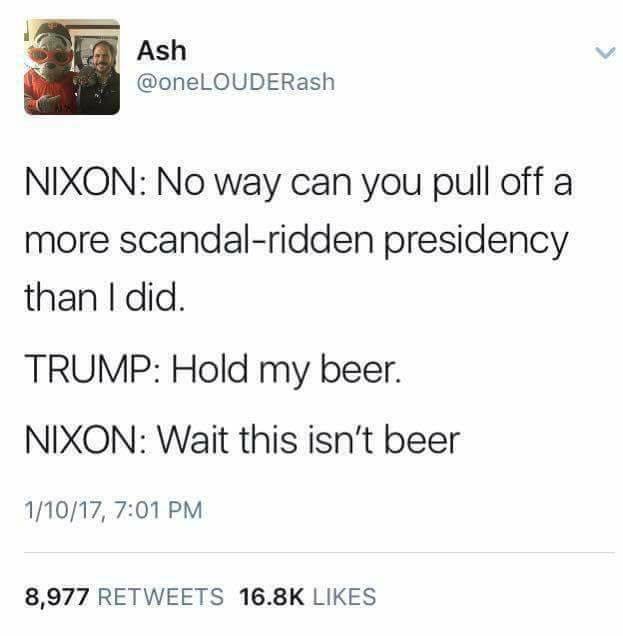The width and height of the screenshot is (623, 636).
Task: Click the line starting 'NIXON: No way'
Action: [298, 183]
